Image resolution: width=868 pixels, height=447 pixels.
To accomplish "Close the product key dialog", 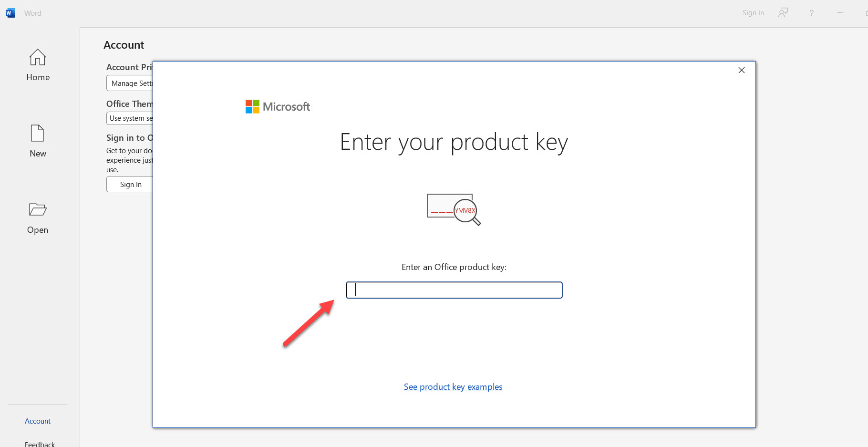I will point(741,70).
